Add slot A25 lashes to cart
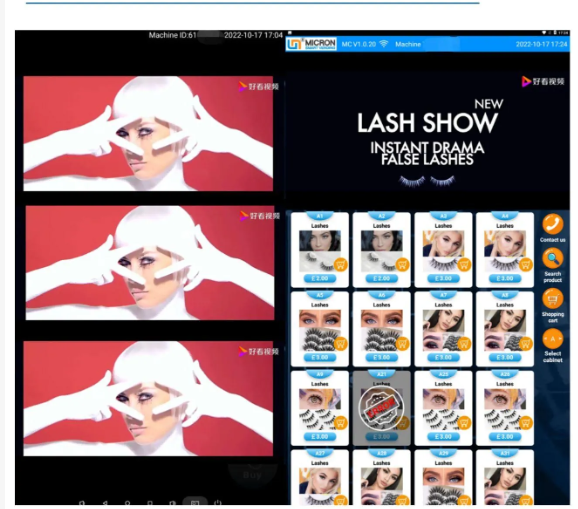This screenshot has width=578, height=509. pyautogui.click(x=464, y=423)
